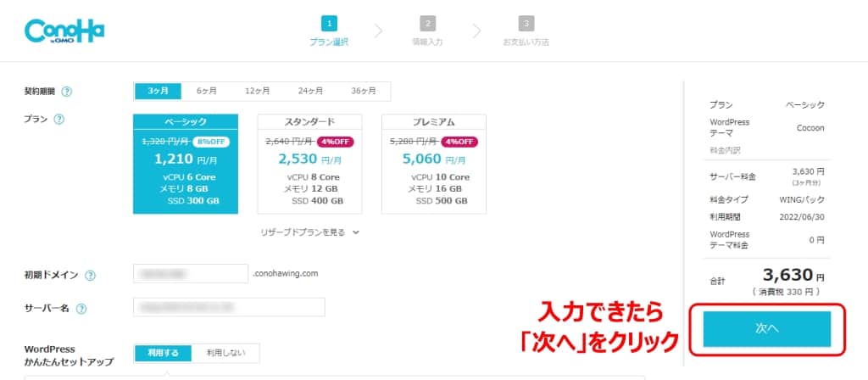Expand リザーブドプランを見る section

click(x=309, y=232)
